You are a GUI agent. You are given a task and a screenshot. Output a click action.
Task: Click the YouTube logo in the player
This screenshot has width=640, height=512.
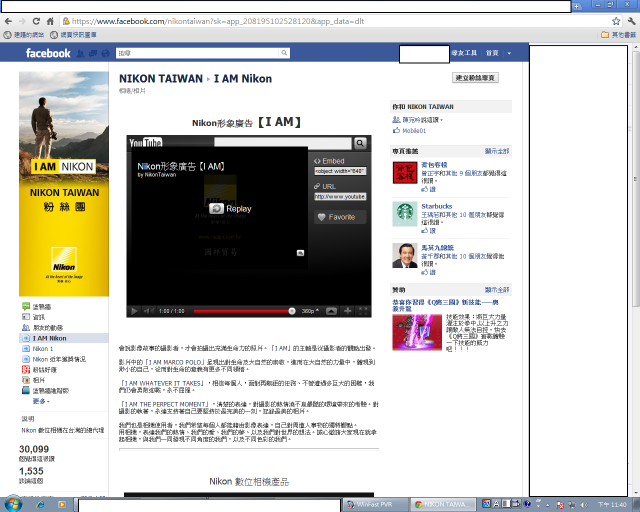click(x=145, y=142)
